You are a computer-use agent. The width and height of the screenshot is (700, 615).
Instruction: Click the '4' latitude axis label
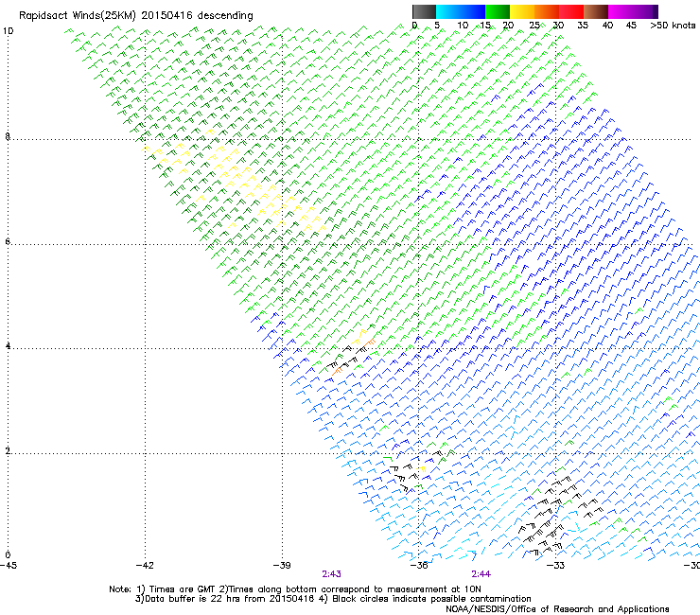coord(8,346)
